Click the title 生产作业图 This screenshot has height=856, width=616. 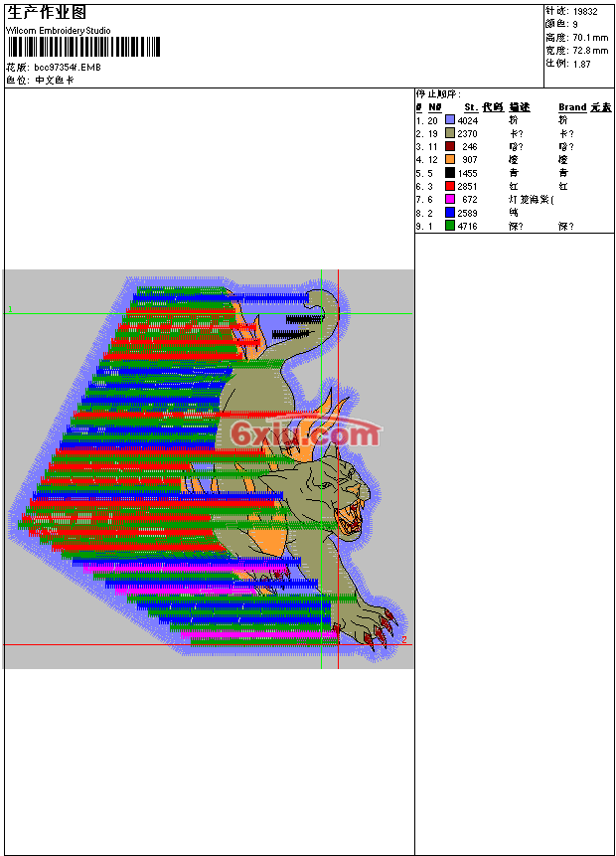click(x=47, y=13)
